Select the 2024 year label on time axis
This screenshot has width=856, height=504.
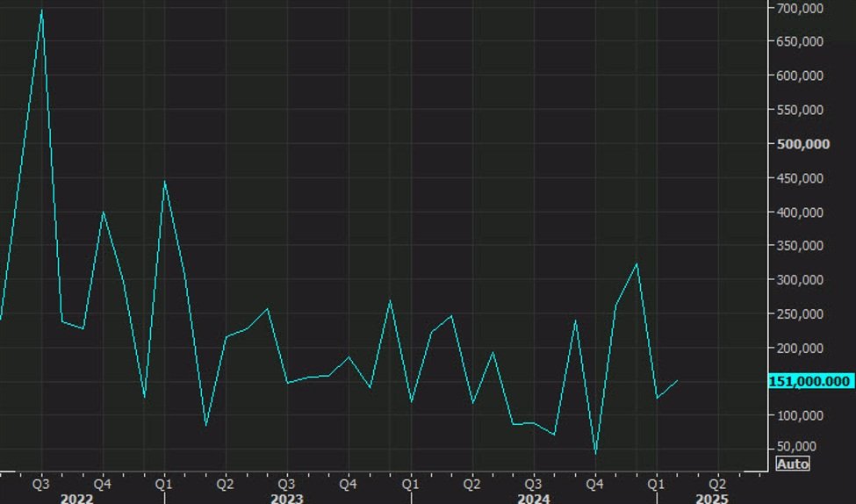coord(533,498)
